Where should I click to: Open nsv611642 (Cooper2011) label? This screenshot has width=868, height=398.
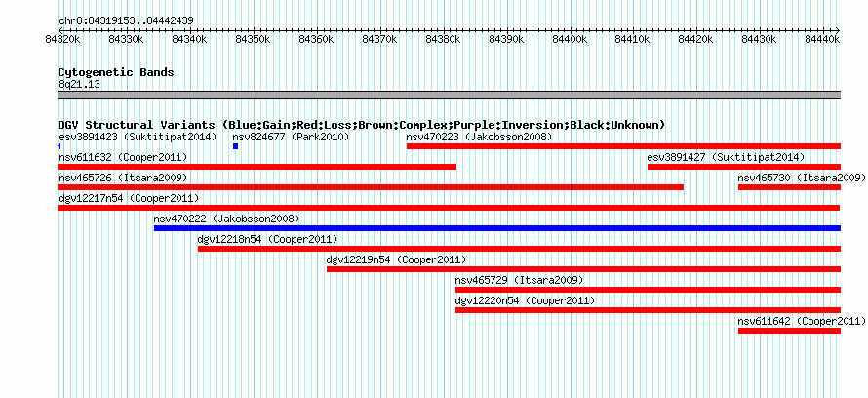coord(802,321)
